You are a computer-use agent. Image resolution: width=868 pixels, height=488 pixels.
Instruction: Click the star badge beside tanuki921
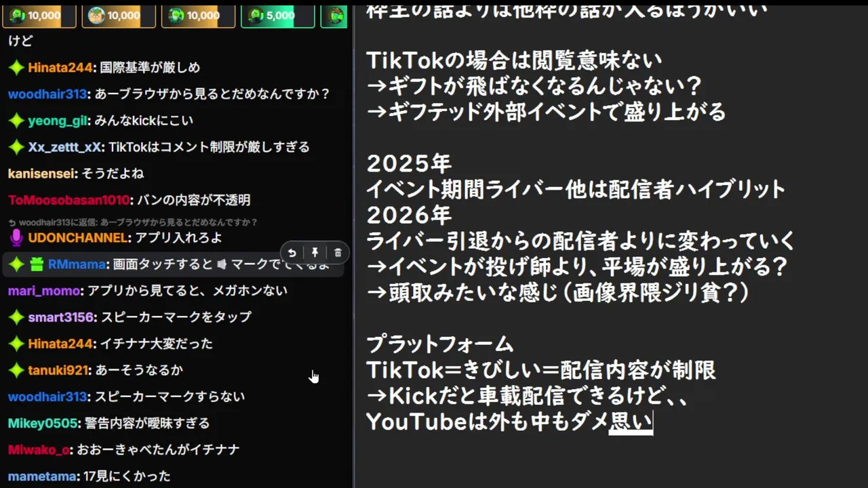(x=16, y=370)
